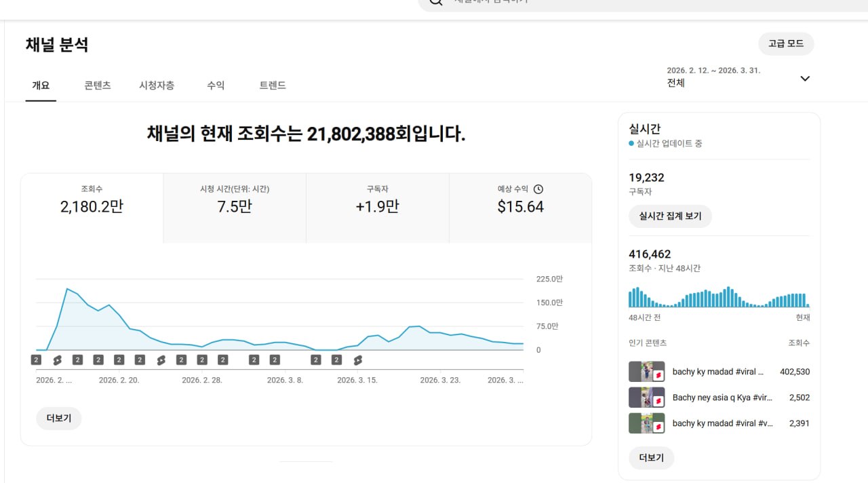Open the 'Bachy ney asia q Kya' video link
Image resolution: width=868 pixels, height=483 pixels.
(x=722, y=398)
